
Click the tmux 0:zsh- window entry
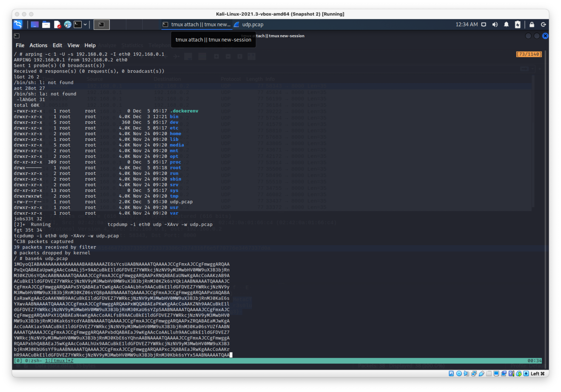[x=34, y=361]
